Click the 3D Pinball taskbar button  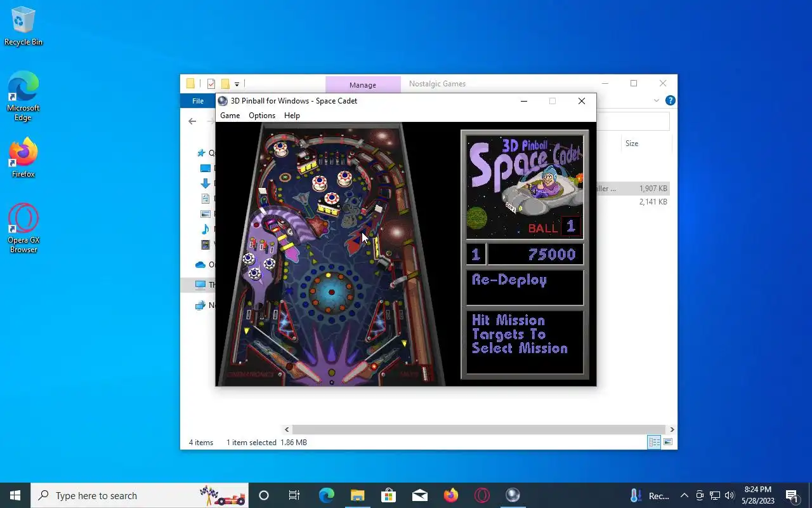(513, 495)
